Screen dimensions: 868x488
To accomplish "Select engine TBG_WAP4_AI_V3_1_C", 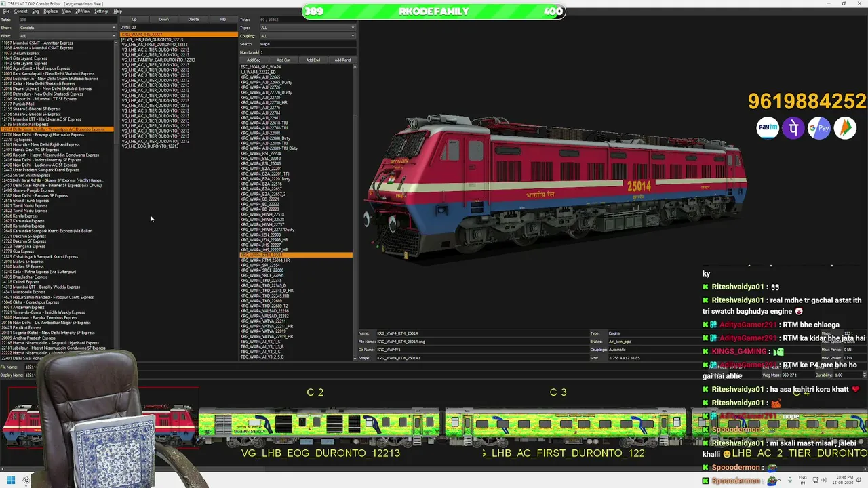I will tap(296, 342).
